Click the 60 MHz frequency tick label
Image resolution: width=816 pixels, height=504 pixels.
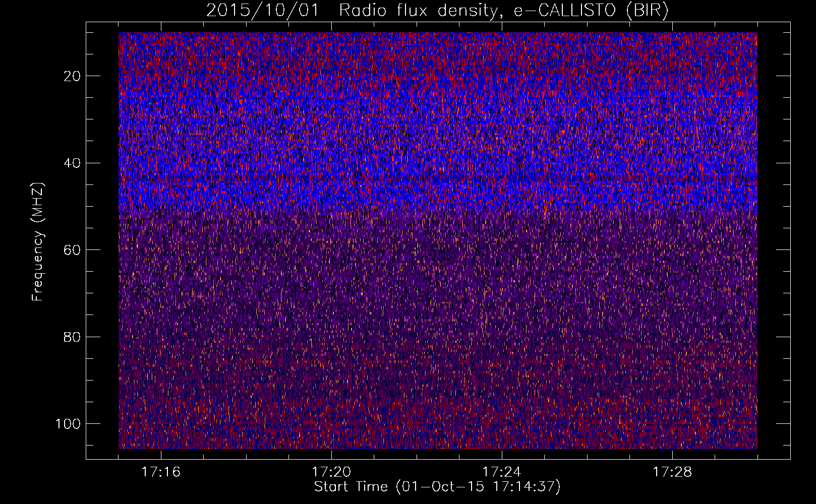coord(73,250)
